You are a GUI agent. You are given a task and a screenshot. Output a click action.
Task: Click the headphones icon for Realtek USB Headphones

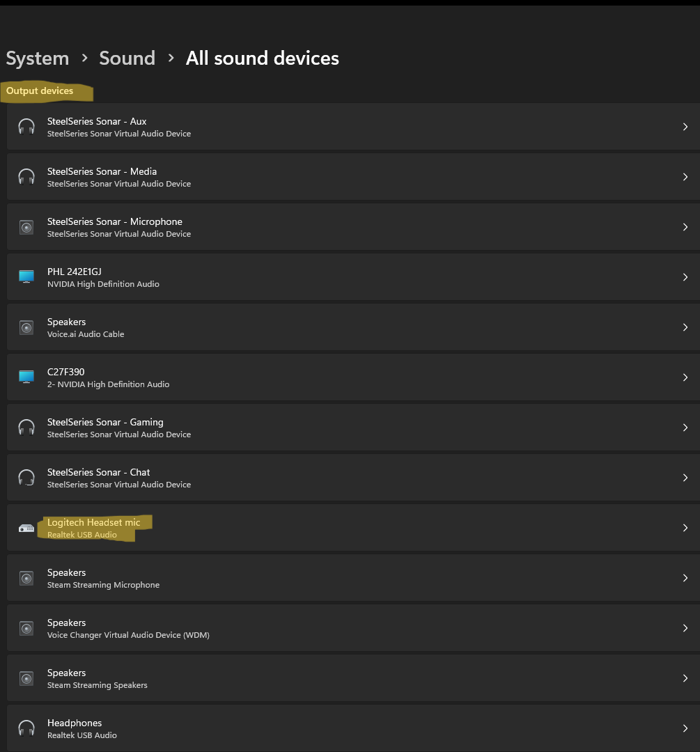click(x=26, y=728)
